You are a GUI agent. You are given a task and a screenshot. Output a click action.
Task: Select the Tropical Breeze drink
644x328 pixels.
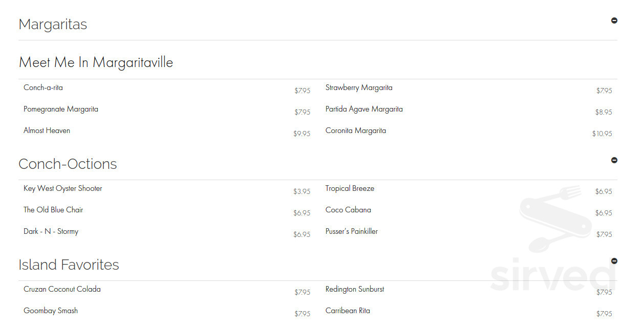[350, 188]
